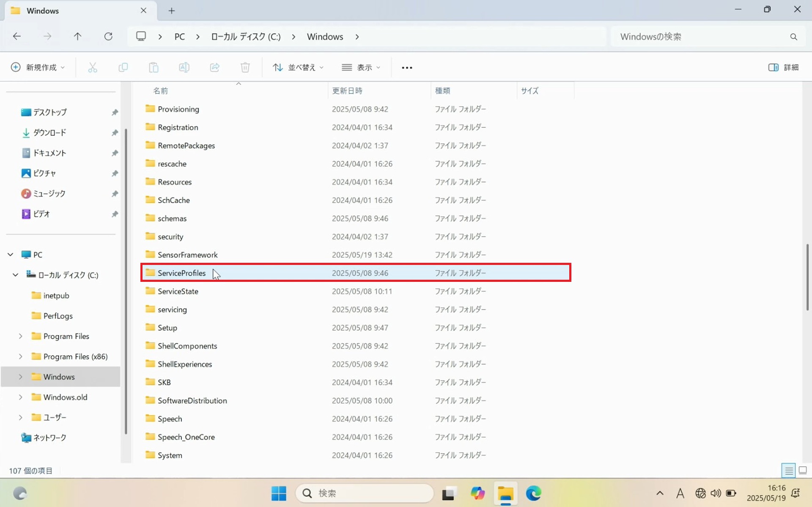Click the IME input mode A indicator

pos(680,493)
